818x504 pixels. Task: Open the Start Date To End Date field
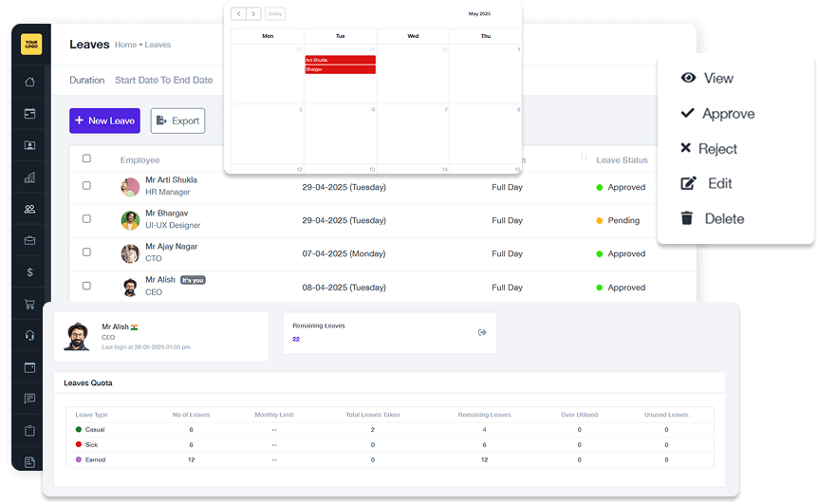(164, 80)
